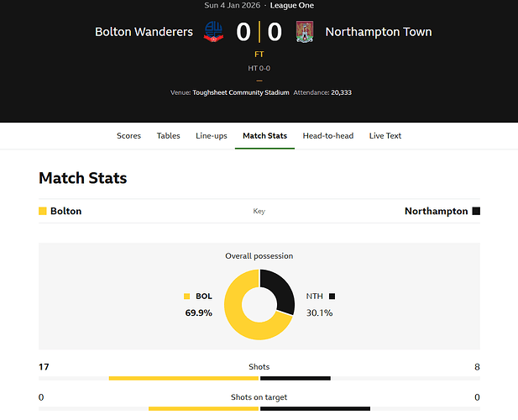Click the Match Stats heading

click(x=83, y=178)
